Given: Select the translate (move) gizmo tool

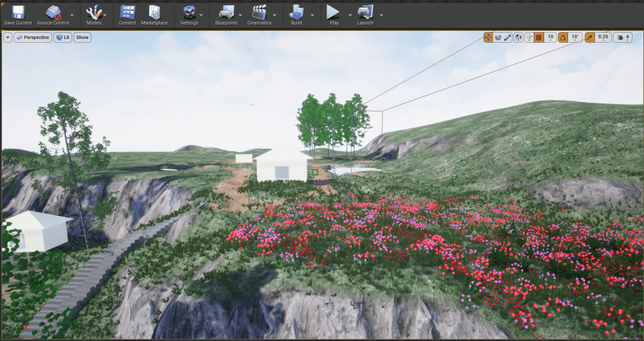Looking at the screenshot, I should [488, 37].
